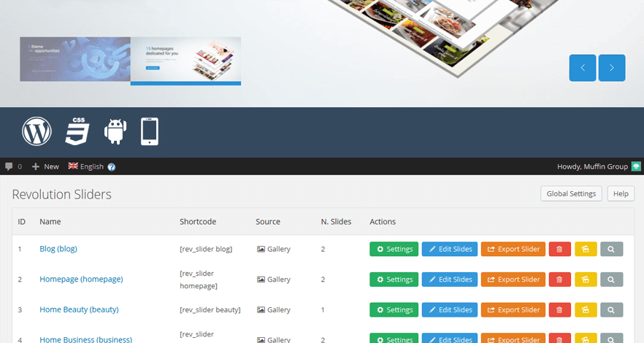644x343 pixels.
Task: Select the first slider thumbnail with theme opportunities
Action: [75, 58]
